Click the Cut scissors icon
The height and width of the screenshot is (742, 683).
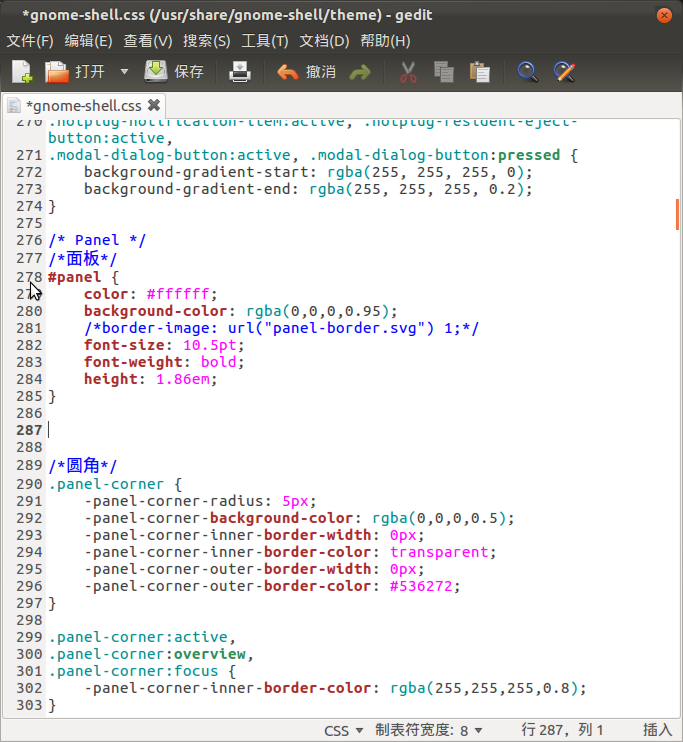pos(408,72)
